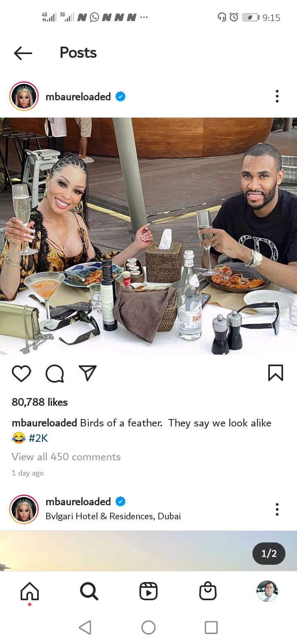Like the post with the heart icon
297x644 pixels.
tap(21, 373)
